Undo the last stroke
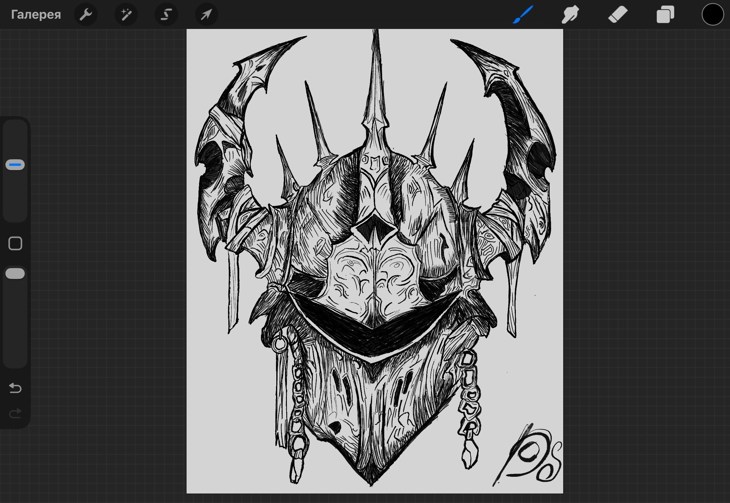Screen dimensions: 730x503 pyautogui.click(x=15, y=387)
